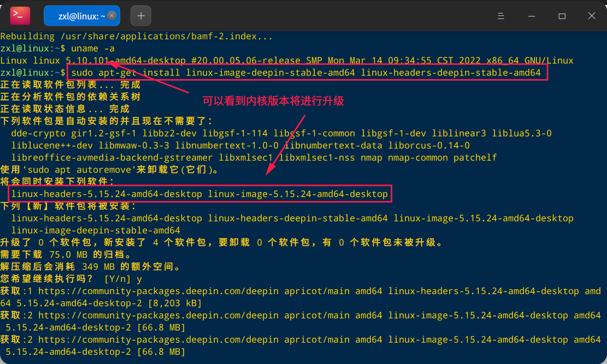Viewport: 607px width, 364px height.
Task: Click the minimize window icon
Action: pyautogui.click(x=531, y=16)
